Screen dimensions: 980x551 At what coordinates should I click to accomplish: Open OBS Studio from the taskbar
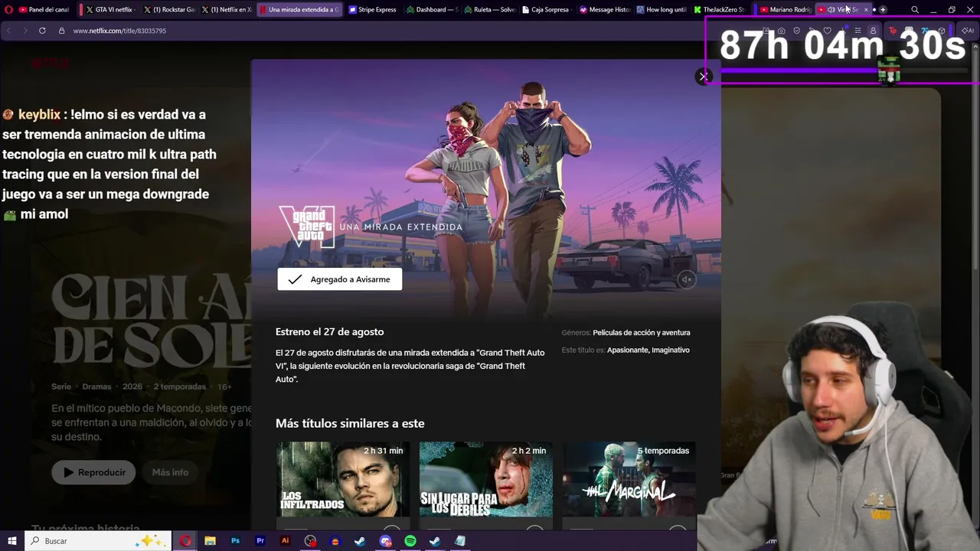(x=310, y=541)
